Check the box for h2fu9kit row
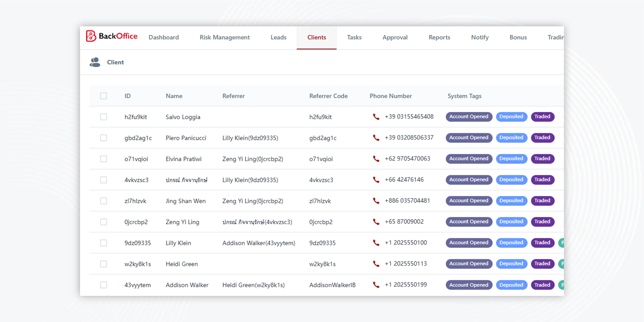Screen dimensions: 644x322 point(103,117)
